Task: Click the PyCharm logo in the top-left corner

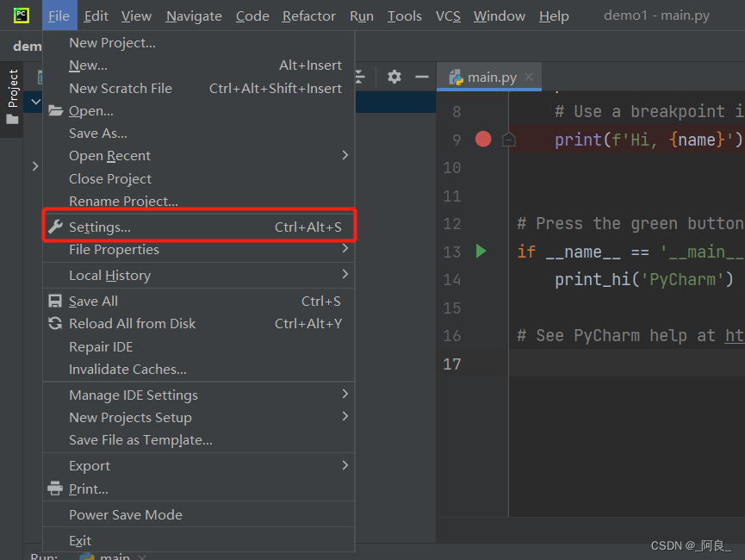Action: tap(21, 15)
